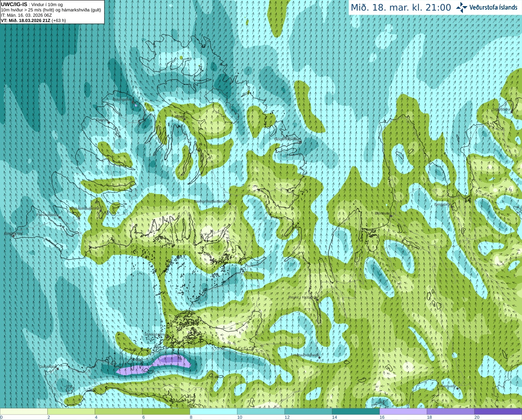Click the Gjögurflugvöllur station marker
The height and width of the screenshot is (420, 522).
[300, 142]
